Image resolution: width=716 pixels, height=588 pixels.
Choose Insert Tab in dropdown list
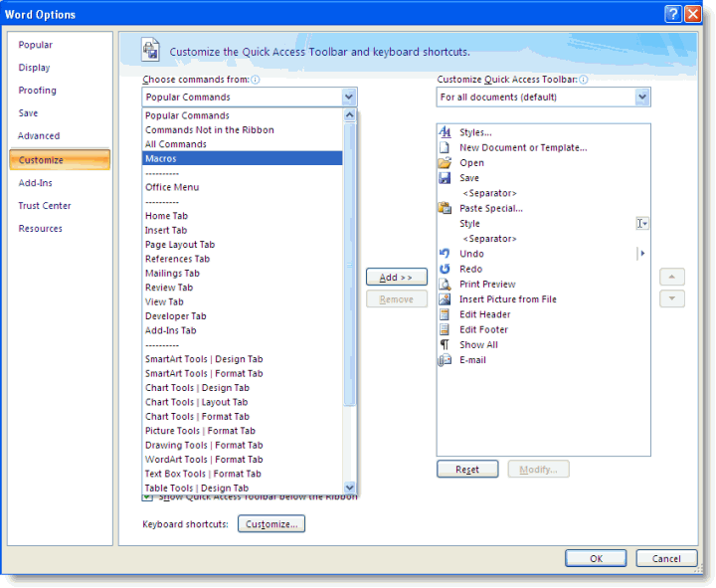coord(243,230)
